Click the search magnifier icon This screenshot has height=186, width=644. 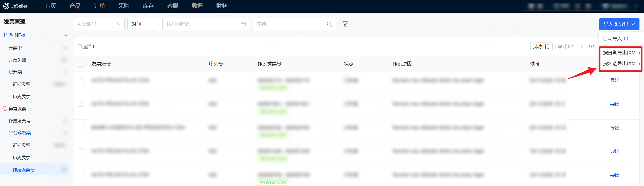coord(329,24)
